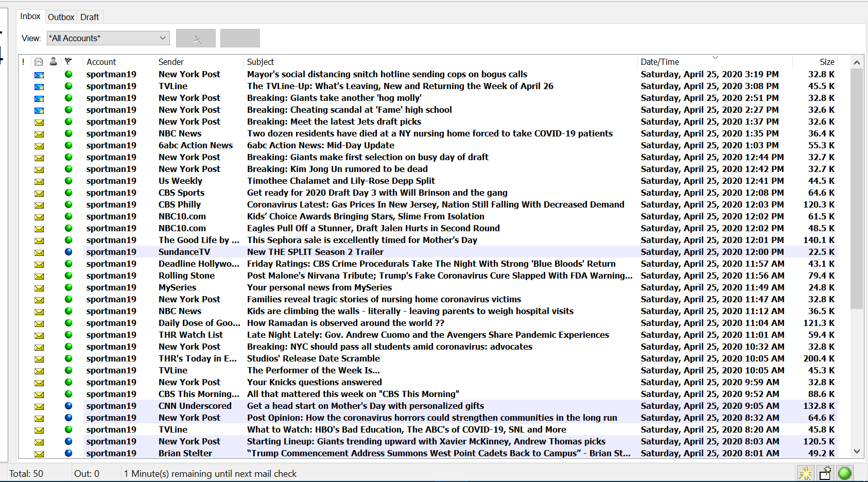Click green status dot of MySeries mail
This screenshot has height=482, width=868.
click(68, 287)
